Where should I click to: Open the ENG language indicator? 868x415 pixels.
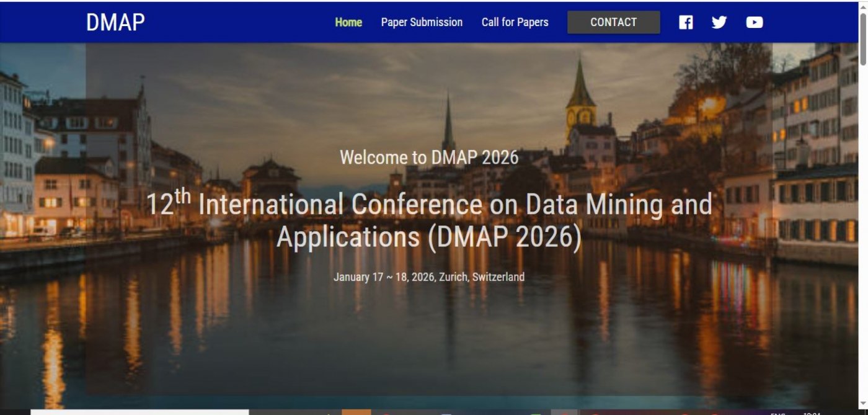[777, 413]
